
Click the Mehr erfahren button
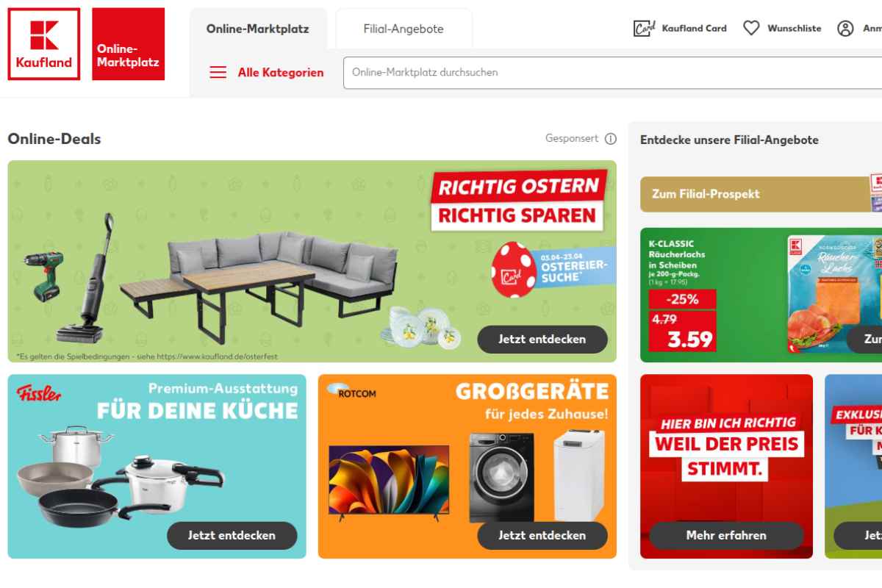click(x=726, y=535)
